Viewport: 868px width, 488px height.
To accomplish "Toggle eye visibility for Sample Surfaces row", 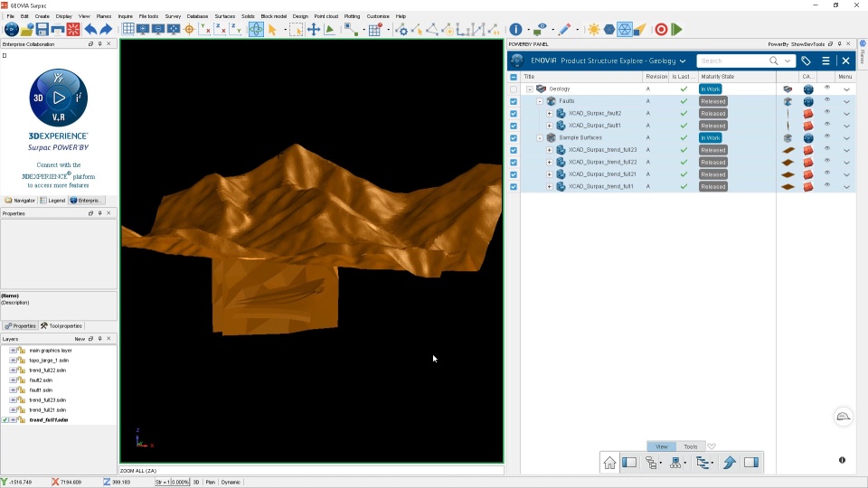I will pyautogui.click(x=826, y=137).
